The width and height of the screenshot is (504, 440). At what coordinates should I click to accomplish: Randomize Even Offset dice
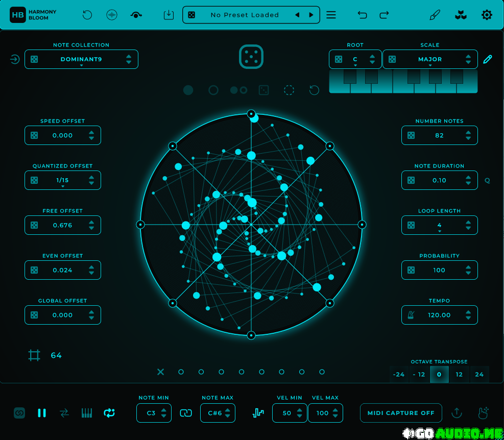34,271
